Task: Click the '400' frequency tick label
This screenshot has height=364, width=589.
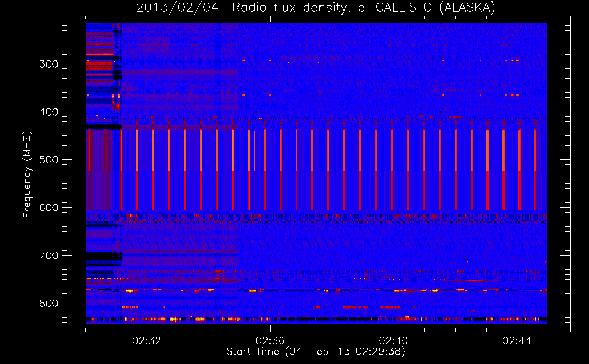Action: tap(49, 112)
